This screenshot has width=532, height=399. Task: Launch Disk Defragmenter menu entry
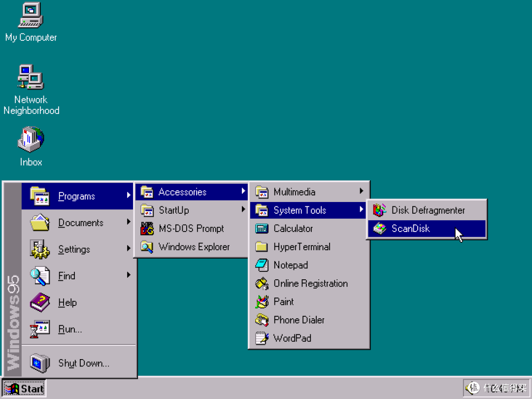pos(427,210)
